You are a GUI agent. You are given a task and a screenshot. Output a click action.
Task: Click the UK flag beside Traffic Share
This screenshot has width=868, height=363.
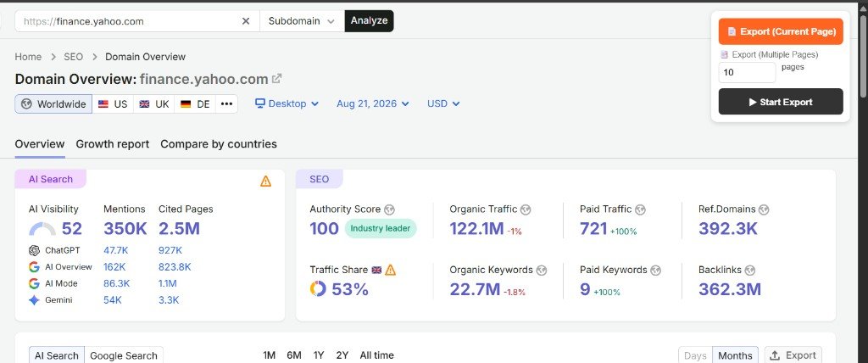pos(376,270)
